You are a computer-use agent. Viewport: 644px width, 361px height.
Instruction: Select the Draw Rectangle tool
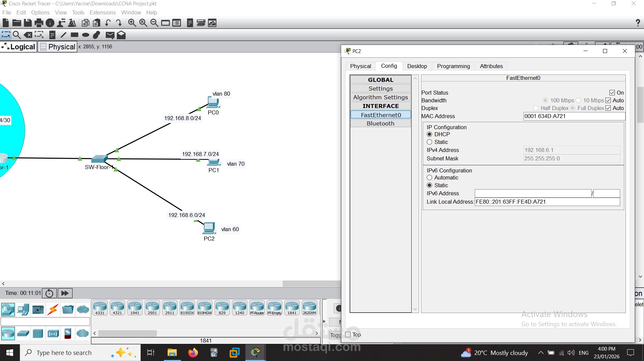75,35
